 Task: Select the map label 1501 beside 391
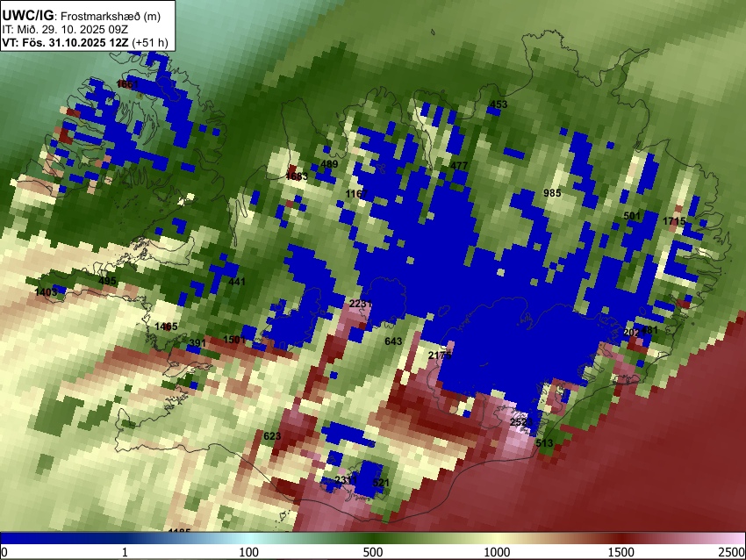234,340
